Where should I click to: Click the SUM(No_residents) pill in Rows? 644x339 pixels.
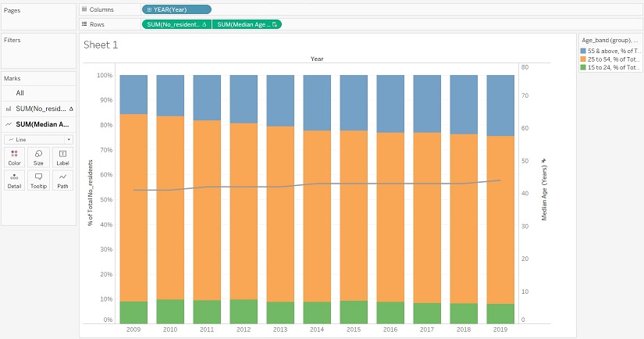[x=176, y=24]
